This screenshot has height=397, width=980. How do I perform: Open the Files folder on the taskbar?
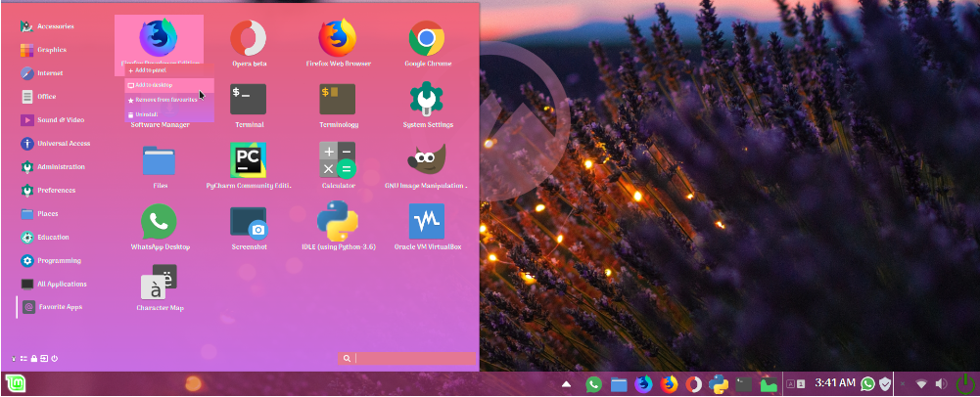[618, 384]
